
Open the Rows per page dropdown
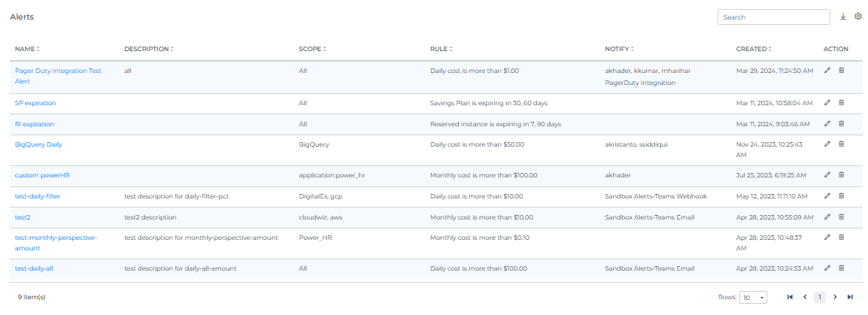pyautogui.click(x=753, y=297)
